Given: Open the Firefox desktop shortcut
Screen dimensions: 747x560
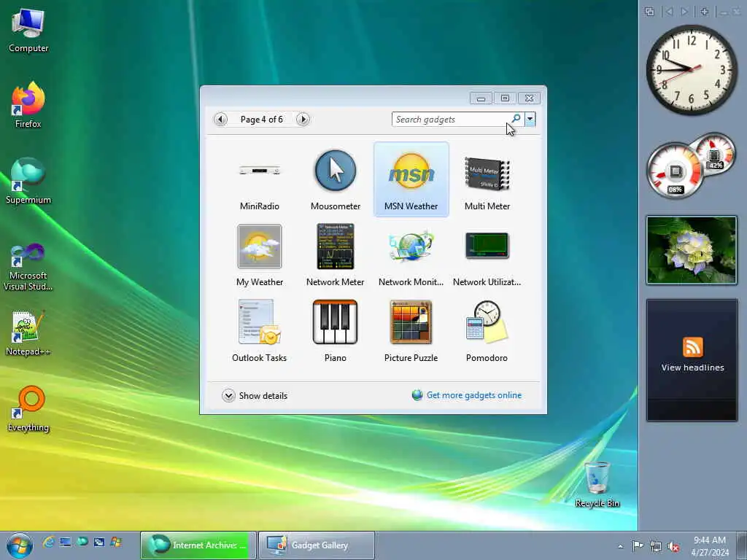Looking at the screenshot, I should [28, 105].
